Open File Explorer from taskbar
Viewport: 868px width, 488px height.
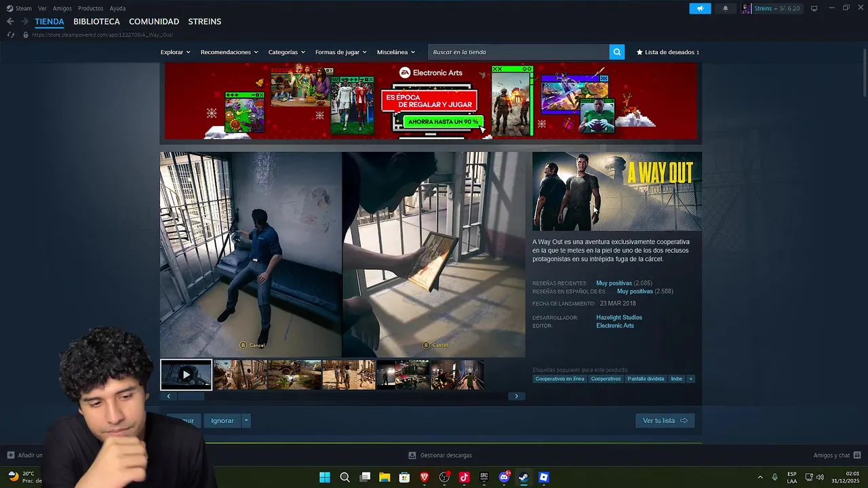[x=384, y=477]
